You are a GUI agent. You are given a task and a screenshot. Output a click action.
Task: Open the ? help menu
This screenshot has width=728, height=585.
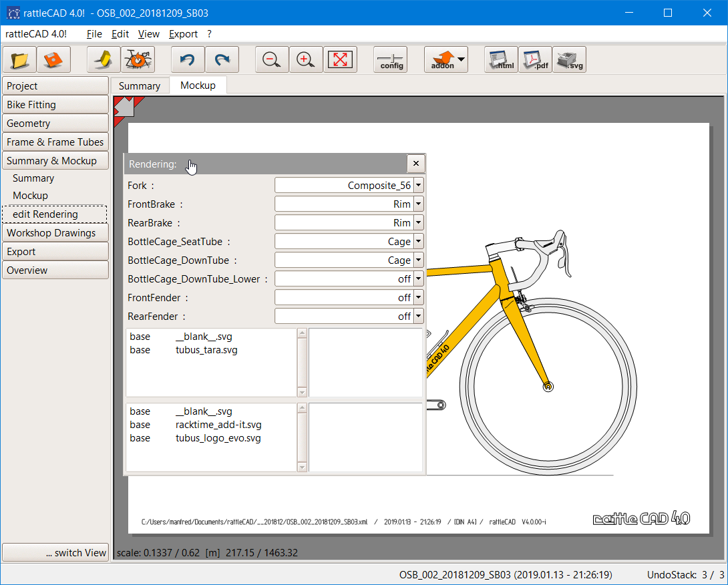click(x=210, y=34)
